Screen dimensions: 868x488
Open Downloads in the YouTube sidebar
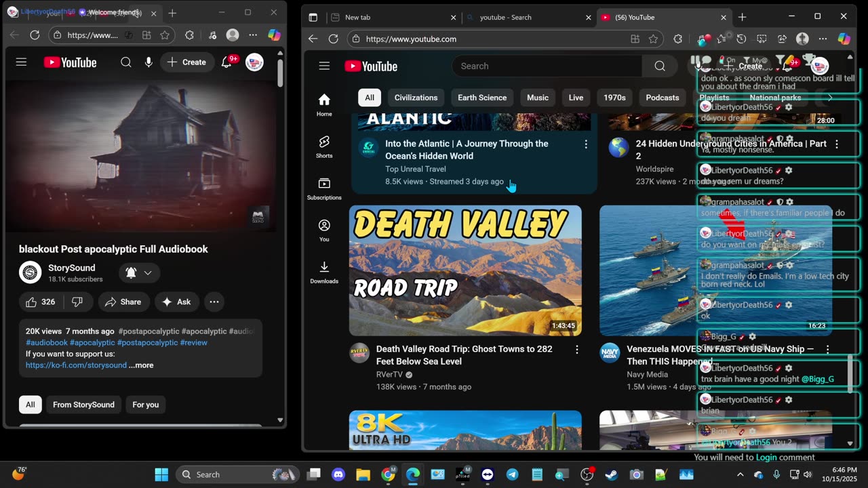click(324, 267)
